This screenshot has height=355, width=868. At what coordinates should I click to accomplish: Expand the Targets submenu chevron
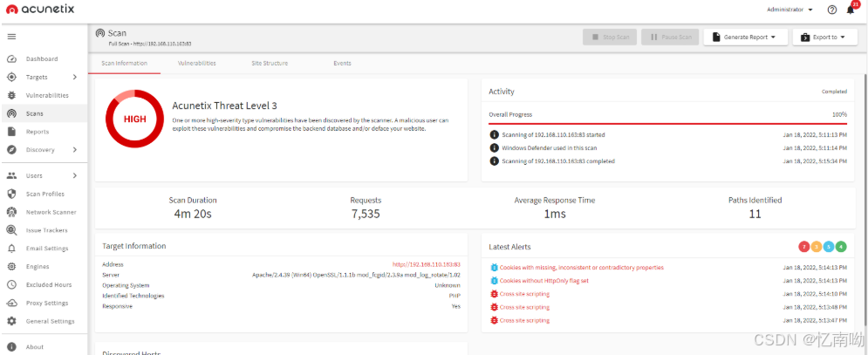point(75,77)
